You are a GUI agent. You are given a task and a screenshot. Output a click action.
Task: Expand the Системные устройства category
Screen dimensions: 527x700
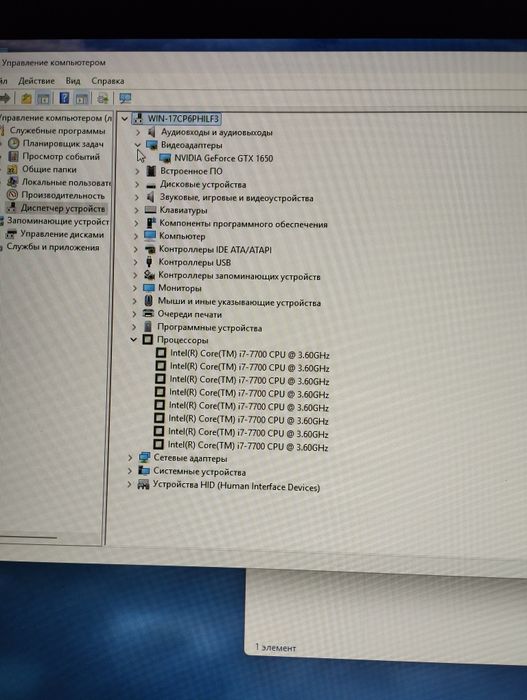[x=130, y=471]
